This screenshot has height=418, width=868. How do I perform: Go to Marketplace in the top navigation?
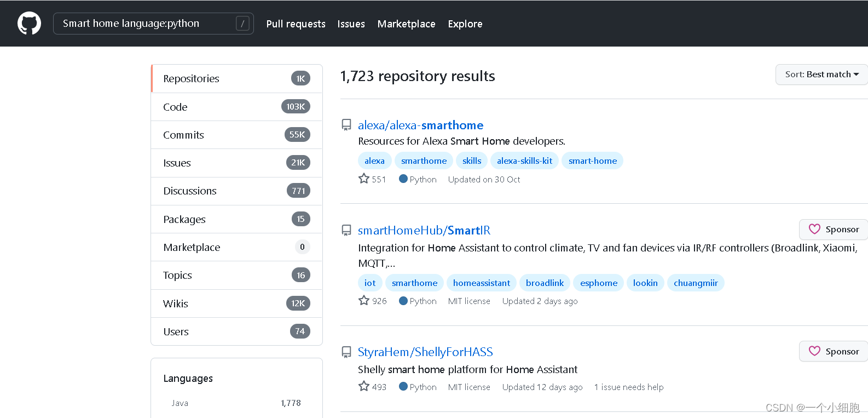pyautogui.click(x=406, y=24)
